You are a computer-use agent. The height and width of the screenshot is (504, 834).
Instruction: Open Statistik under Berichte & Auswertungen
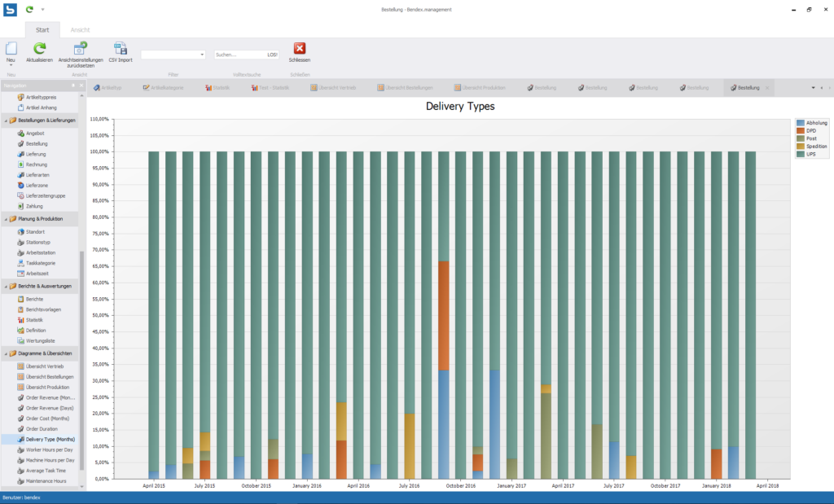coord(35,320)
